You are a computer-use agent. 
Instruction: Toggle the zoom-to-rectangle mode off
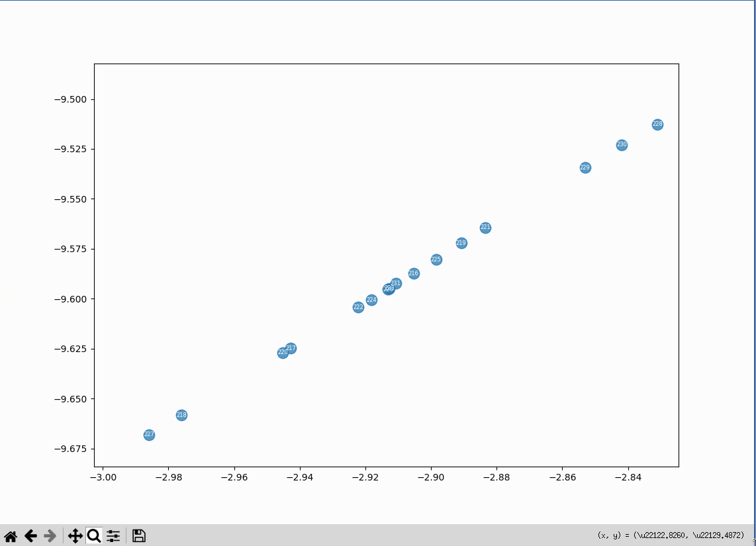click(94, 535)
